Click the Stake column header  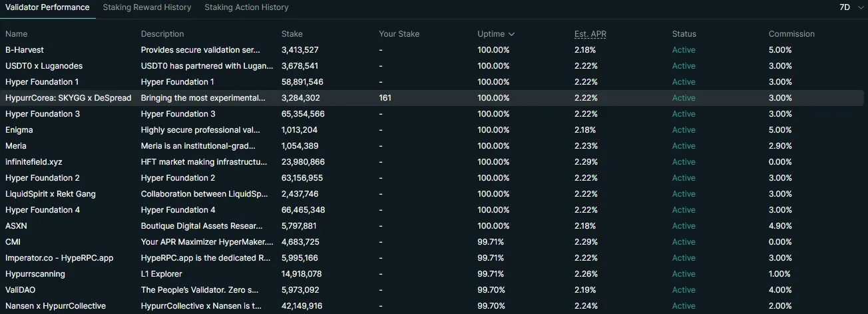tap(292, 34)
